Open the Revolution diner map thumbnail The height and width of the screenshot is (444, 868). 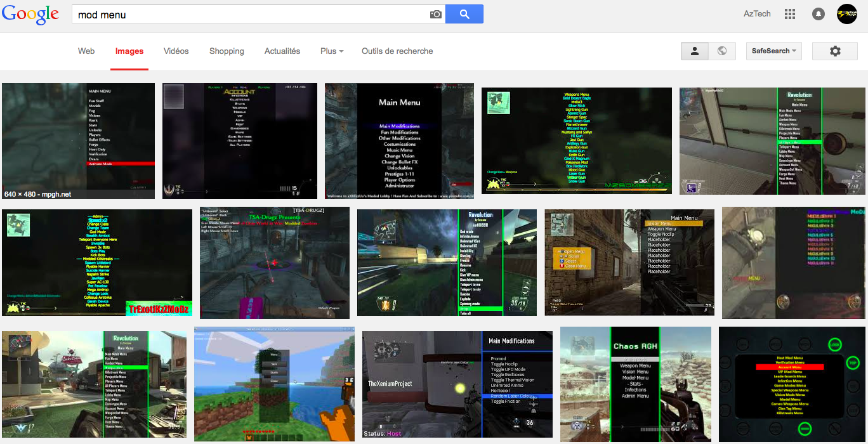pos(94,384)
